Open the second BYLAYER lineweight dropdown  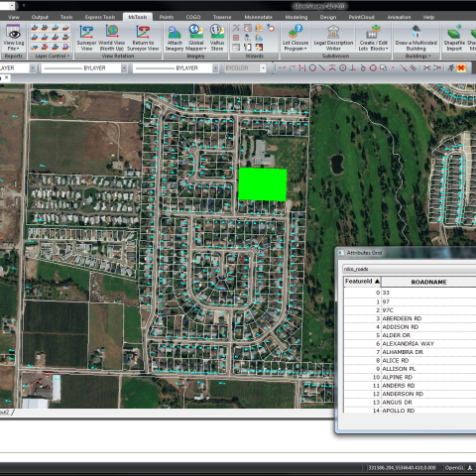click(215, 68)
